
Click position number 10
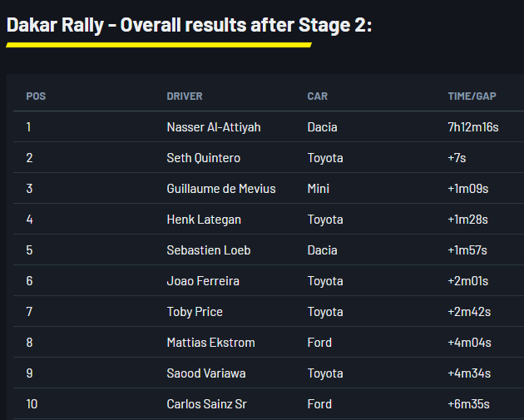coord(32,404)
